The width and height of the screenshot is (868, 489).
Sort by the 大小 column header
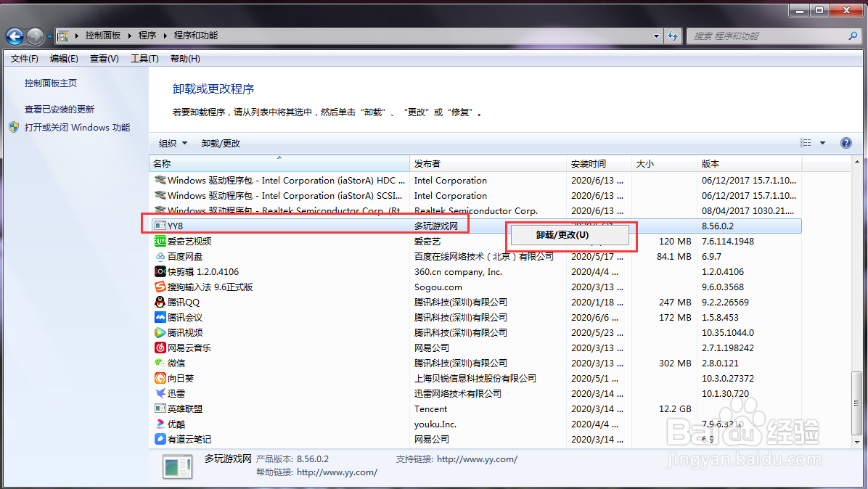pyautogui.click(x=664, y=164)
